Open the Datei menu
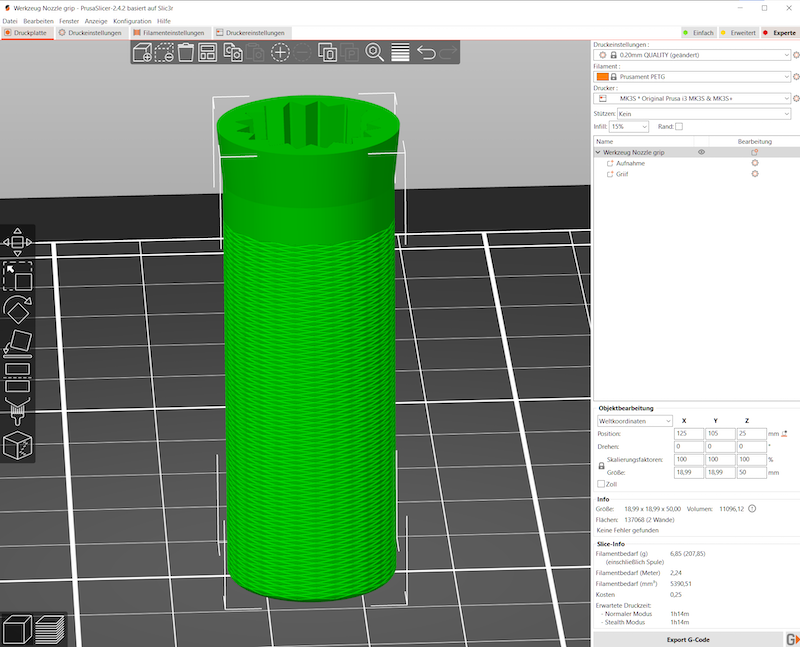Screen dimensions: 800x647 coord(10,21)
